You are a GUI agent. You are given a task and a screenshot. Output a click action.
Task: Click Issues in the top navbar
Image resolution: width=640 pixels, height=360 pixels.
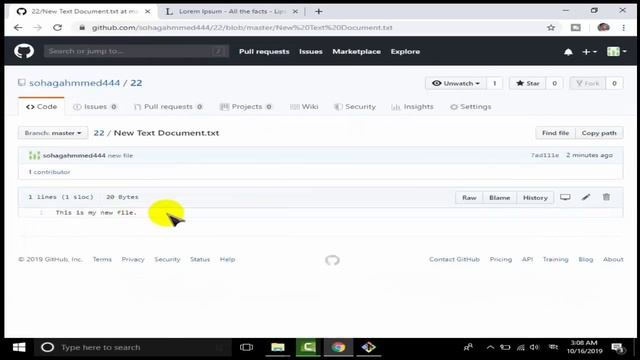click(x=311, y=51)
